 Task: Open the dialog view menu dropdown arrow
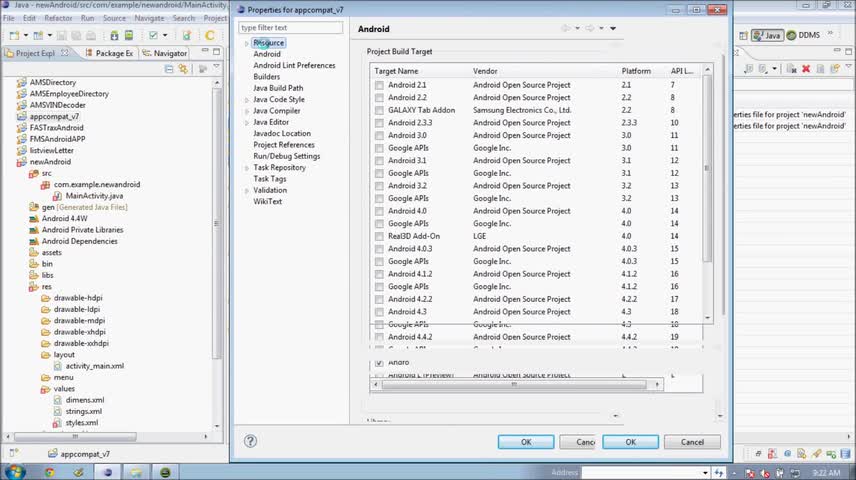coord(613,28)
